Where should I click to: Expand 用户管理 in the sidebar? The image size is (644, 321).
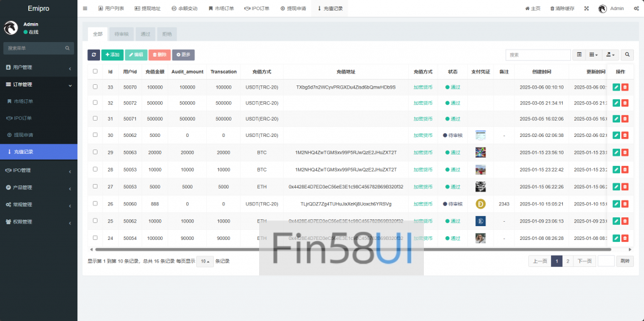pos(38,67)
